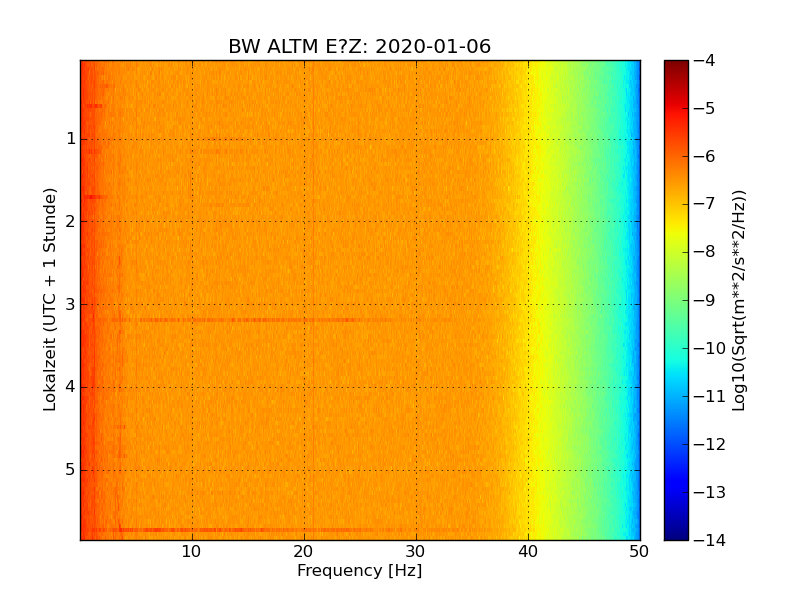Click the colorbar tick label −12

(x=710, y=444)
